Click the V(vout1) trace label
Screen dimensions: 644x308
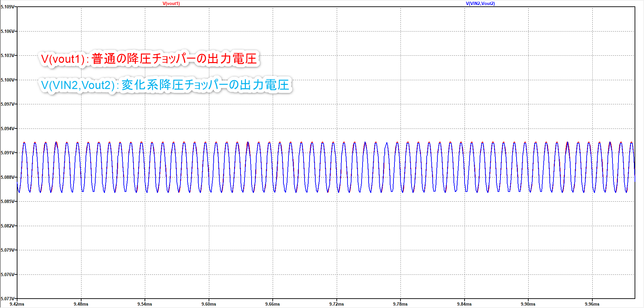[172, 3]
